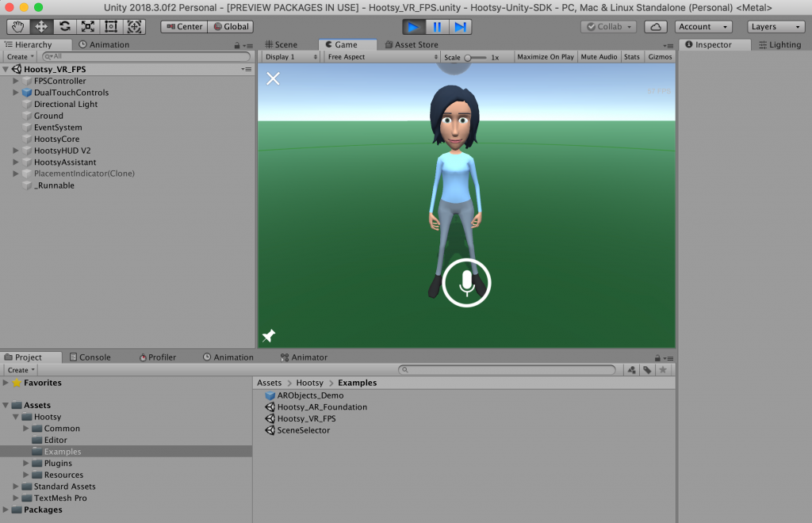This screenshot has height=523, width=812.
Task: Select the ARObjects_Demo prefab asset
Action: (x=304, y=395)
